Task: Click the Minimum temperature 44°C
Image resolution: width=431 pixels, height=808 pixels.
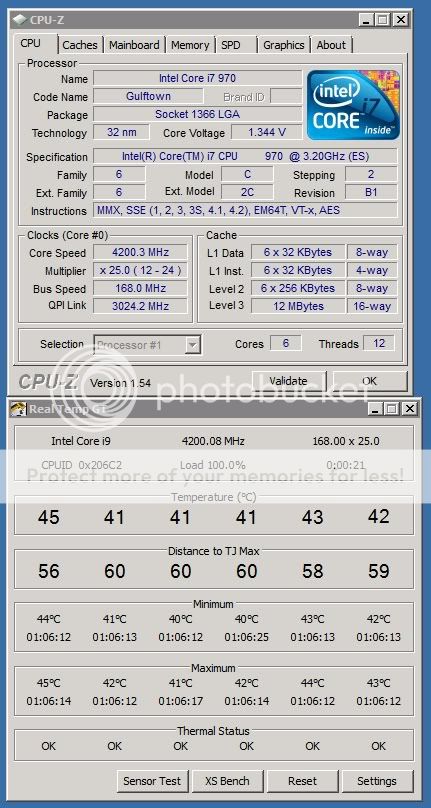Action: [x=48, y=619]
